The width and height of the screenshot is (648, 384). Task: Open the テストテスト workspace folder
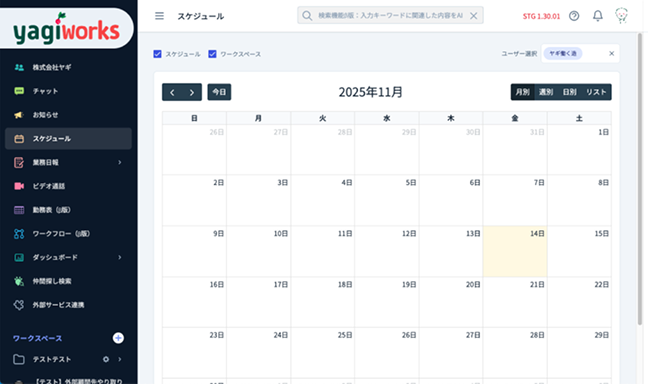[19, 359]
